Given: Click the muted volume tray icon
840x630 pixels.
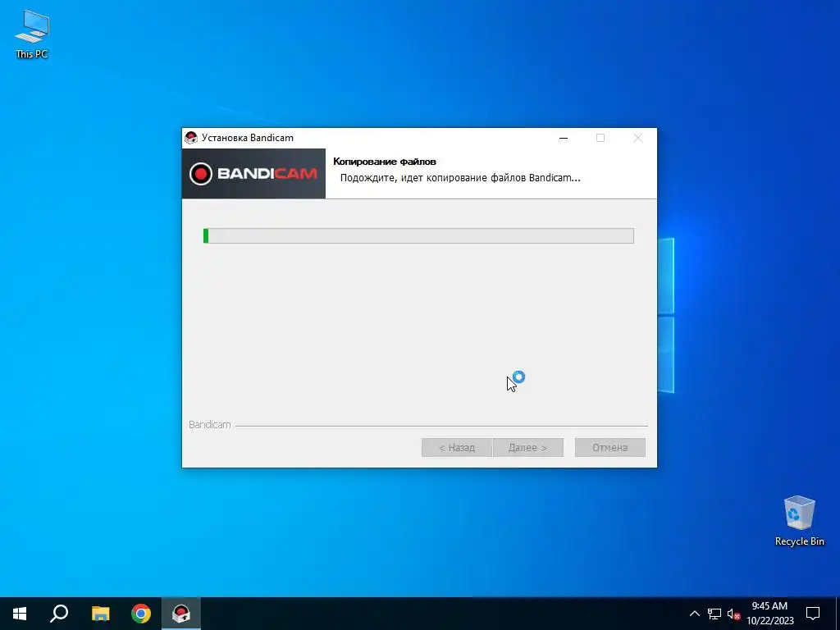Looking at the screenshot, I should (733, 614).
